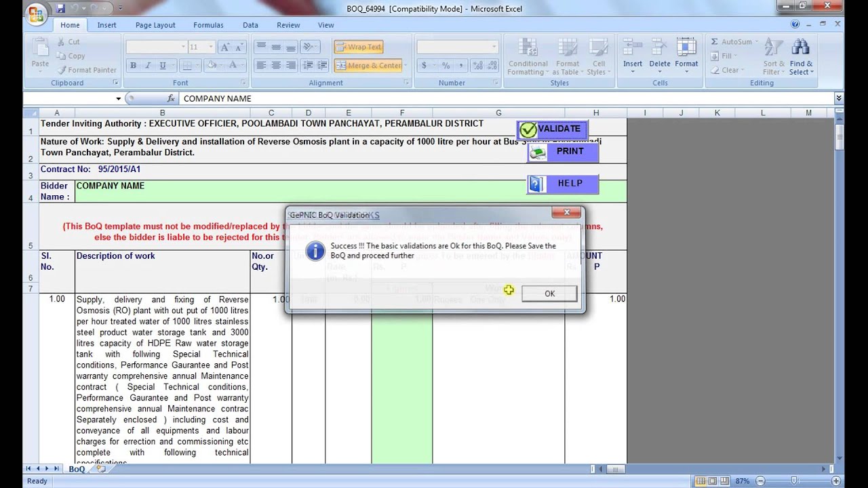Switch to the Home ribbon tab
The height and width of the screenshot is (488, 868).
click(70, 25)
